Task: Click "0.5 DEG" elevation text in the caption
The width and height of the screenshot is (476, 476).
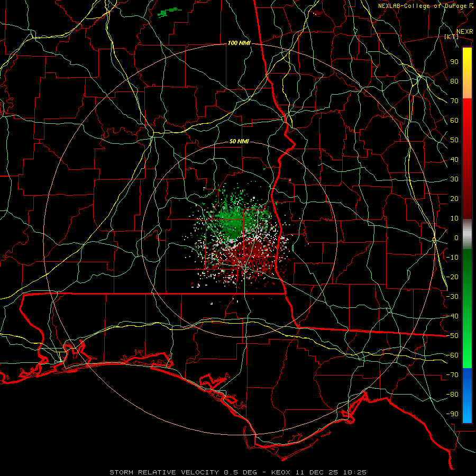Action: (x=241, y=472)
